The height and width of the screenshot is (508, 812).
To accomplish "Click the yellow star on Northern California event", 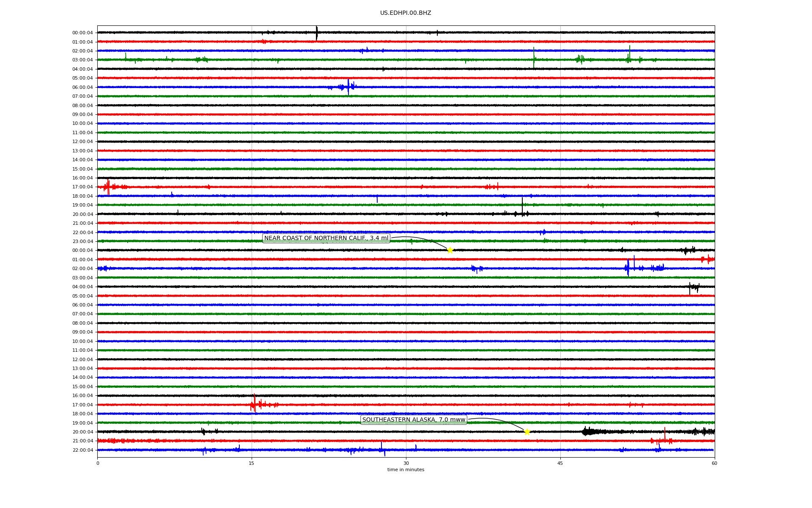I will (450, 250).
